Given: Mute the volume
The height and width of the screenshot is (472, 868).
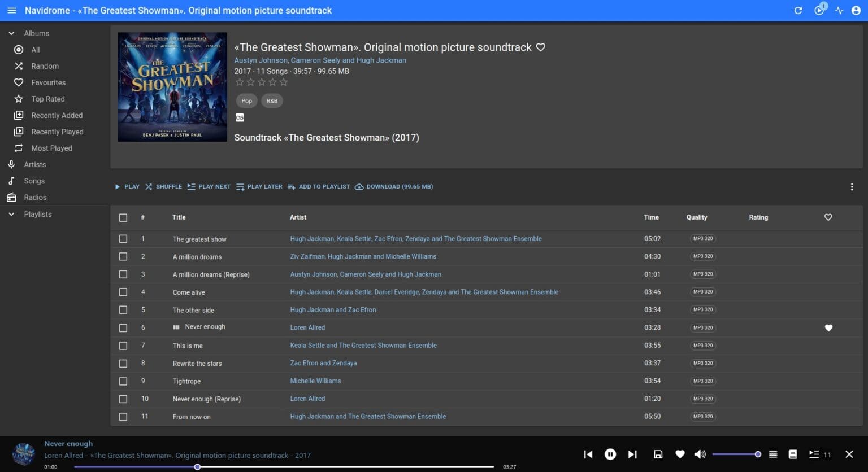Looking at the screenshot, I should coord(700,454).
